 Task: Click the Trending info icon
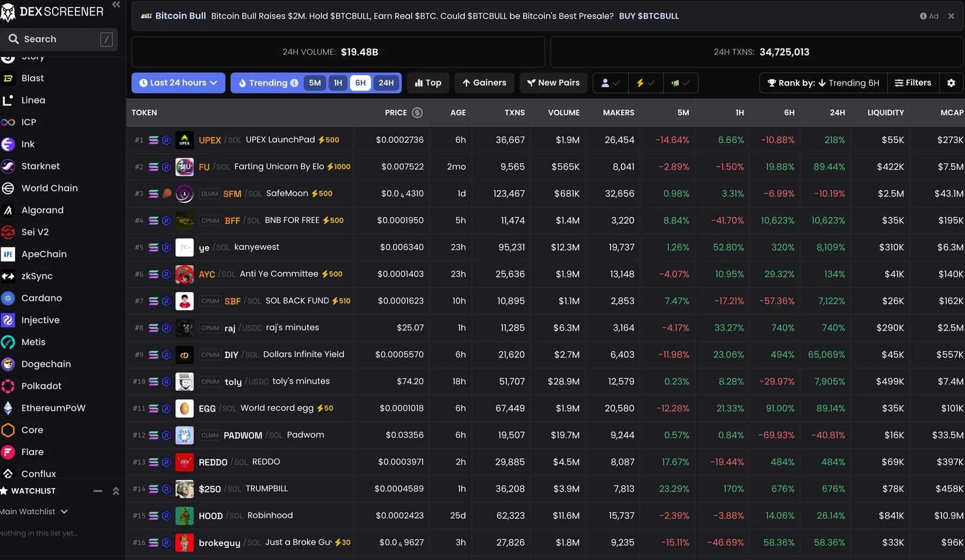[x=294, y=83]
